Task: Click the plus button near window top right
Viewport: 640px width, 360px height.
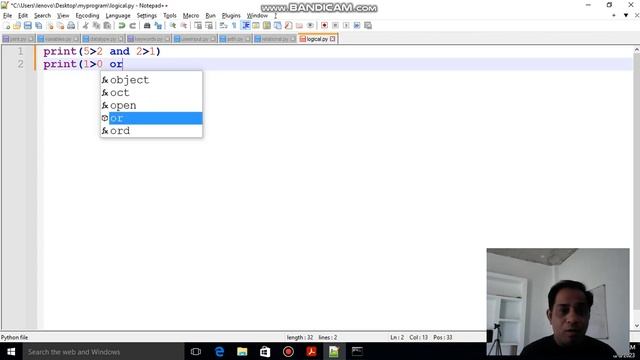Action: pos(614,16)
